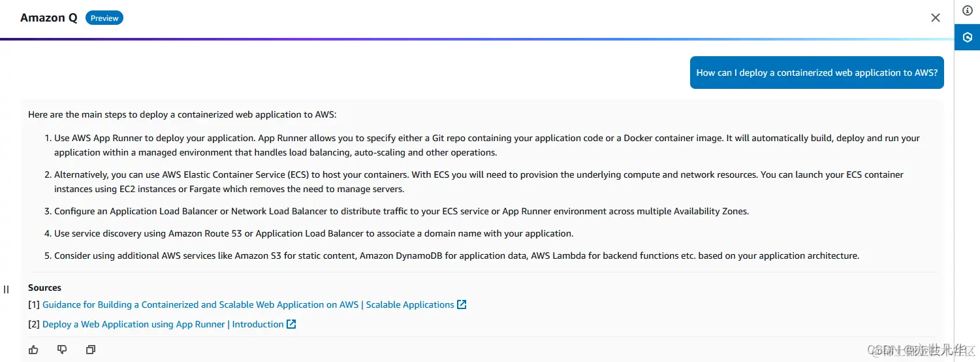Click the thumbs up feedback icon
Screen dimensions: 980x362
(33, 350)
